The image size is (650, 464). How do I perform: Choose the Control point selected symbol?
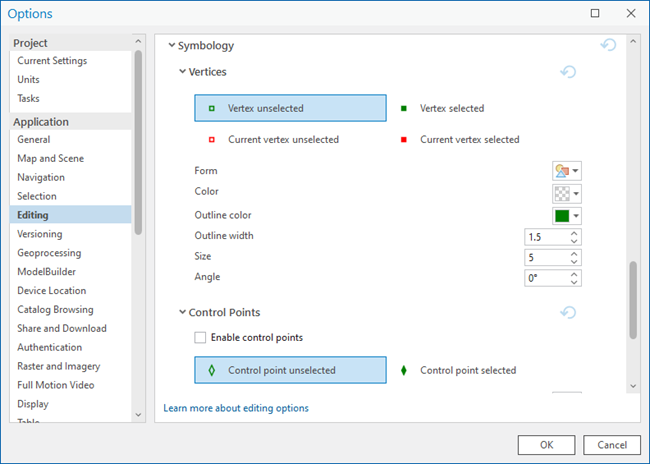[467, 370]
